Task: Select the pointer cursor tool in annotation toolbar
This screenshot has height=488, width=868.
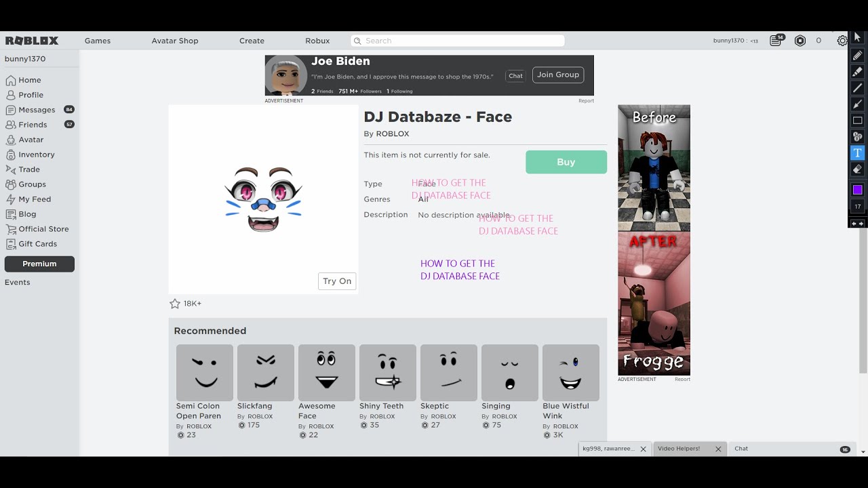Action: (857, 38)
